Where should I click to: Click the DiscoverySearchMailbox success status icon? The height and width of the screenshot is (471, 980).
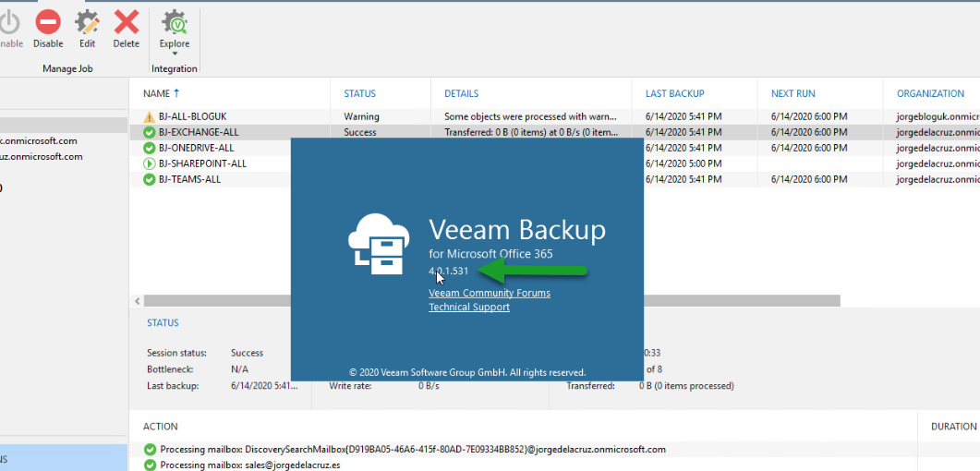[150, 449]
